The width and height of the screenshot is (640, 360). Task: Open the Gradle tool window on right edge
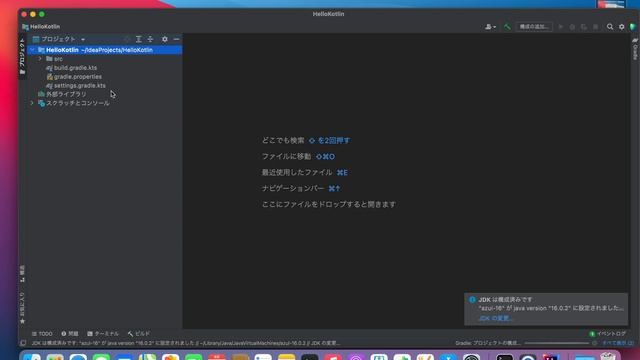(x=635, y=49)
